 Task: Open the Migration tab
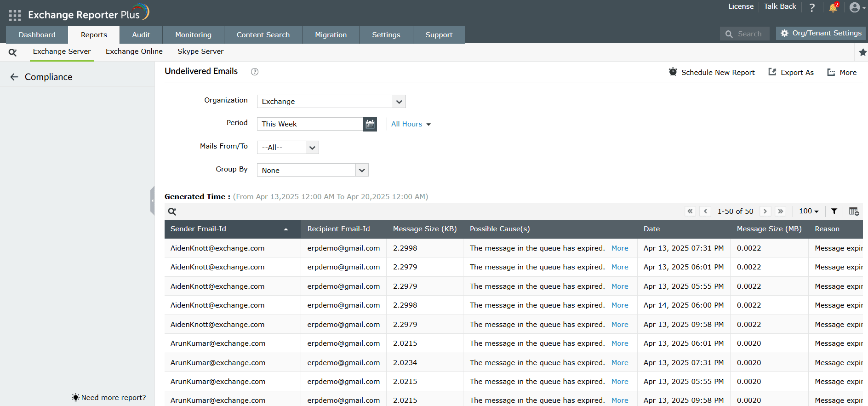coord(331,35)
